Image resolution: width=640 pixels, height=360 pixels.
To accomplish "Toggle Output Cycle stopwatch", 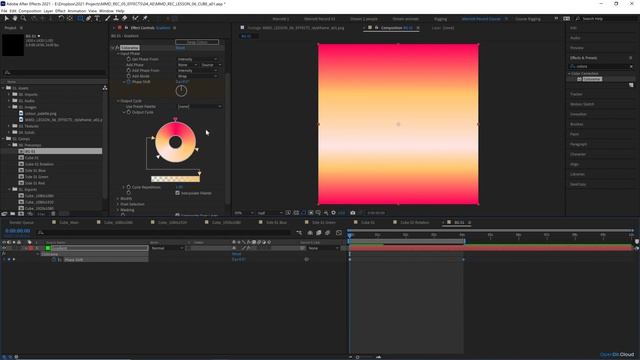I will 129,112.
